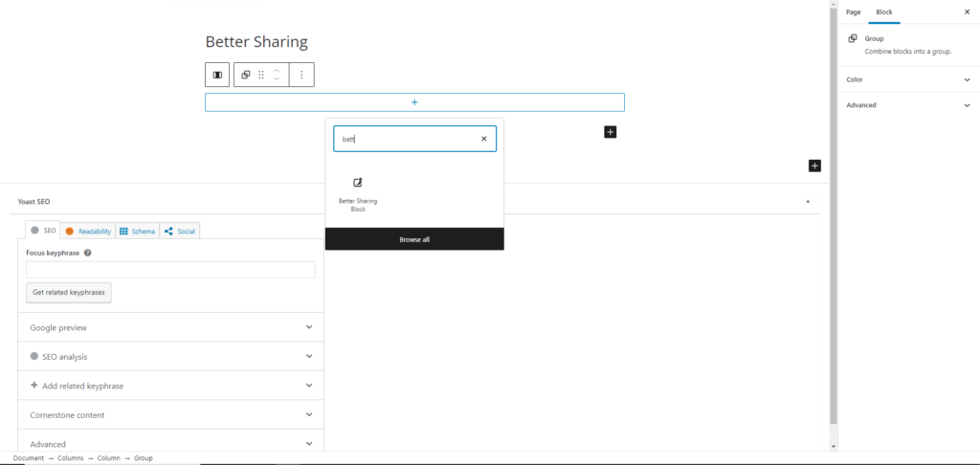Select Group in the breadcrumb

tap(144, 458)
